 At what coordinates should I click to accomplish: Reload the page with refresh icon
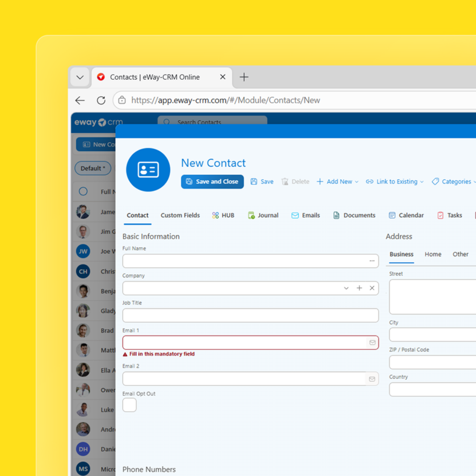(101, 100)
